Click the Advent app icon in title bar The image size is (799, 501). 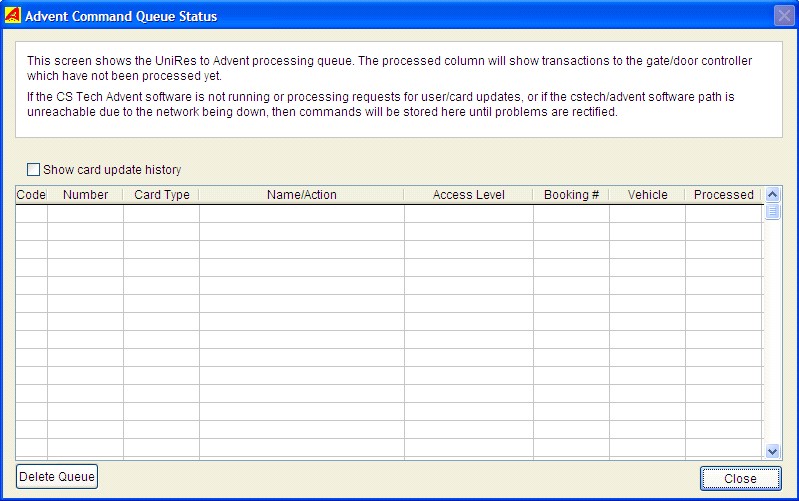12,15
